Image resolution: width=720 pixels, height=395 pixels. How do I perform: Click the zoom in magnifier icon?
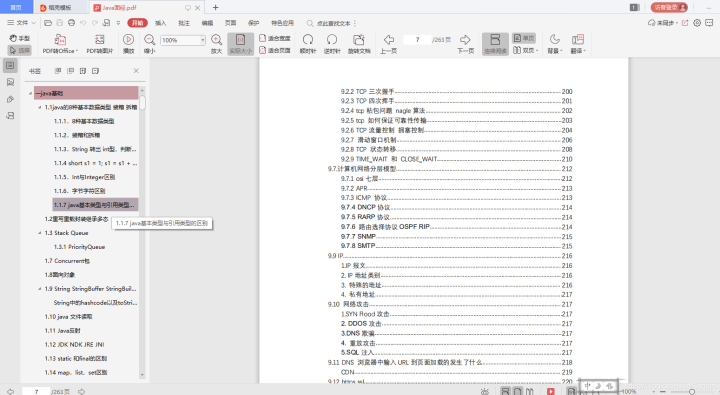pyautogui.click(x=216, y=40)
